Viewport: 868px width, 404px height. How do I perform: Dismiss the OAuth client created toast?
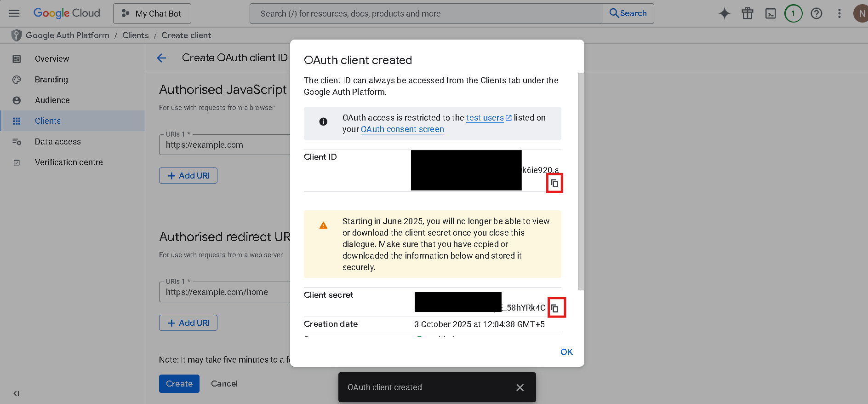pos(520,387)
